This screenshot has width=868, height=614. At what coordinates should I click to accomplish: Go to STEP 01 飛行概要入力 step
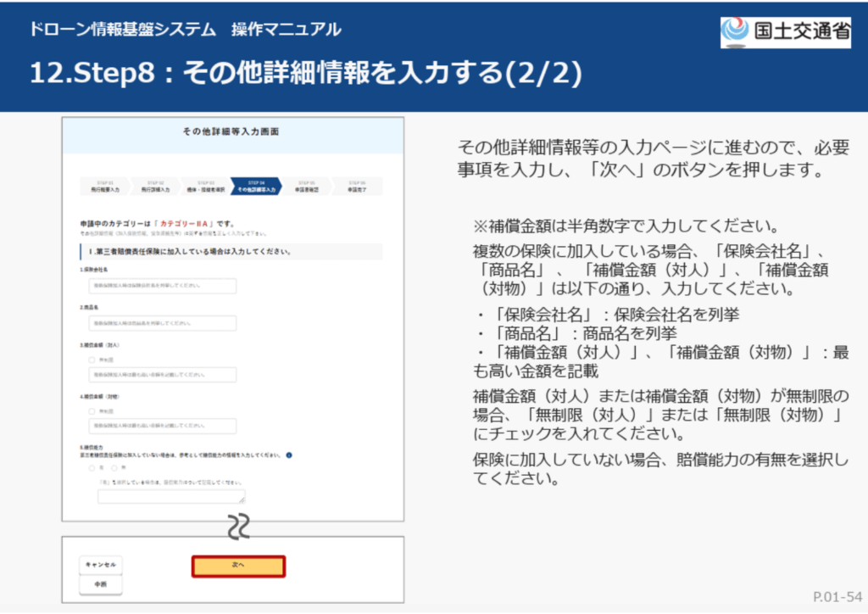click(x=103, y=187)
